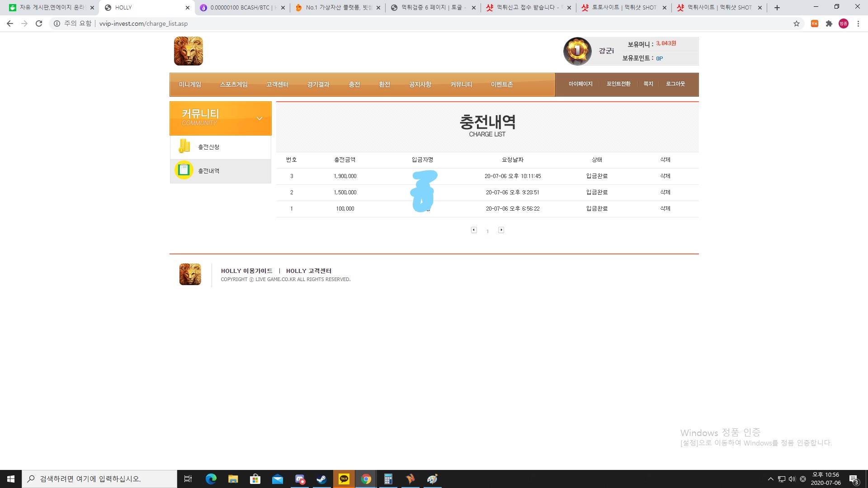Click the lion logo in the header
The image size is (868, 488).
[189, 51]
